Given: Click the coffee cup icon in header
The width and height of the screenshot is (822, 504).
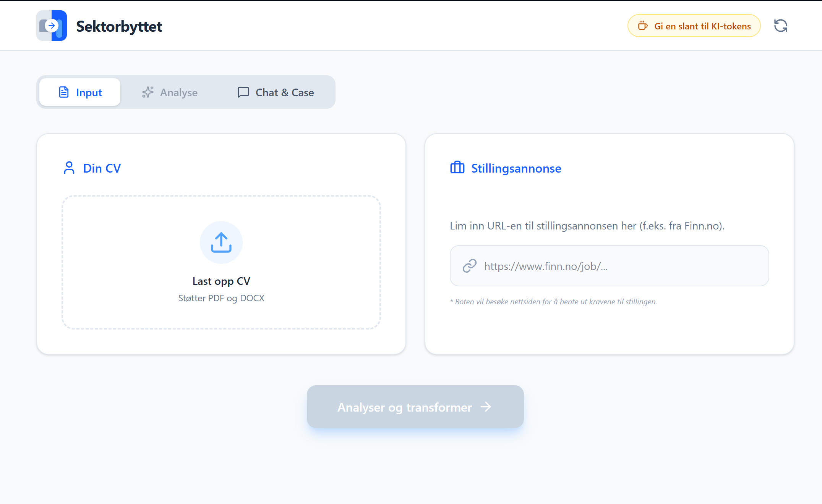Looking at the screenshot, I should point(643,26).
